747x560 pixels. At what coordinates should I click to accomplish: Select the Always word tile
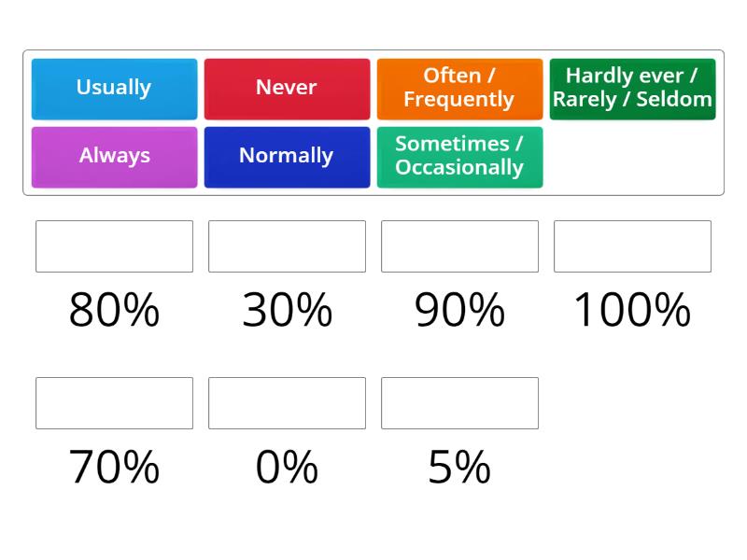114,156
